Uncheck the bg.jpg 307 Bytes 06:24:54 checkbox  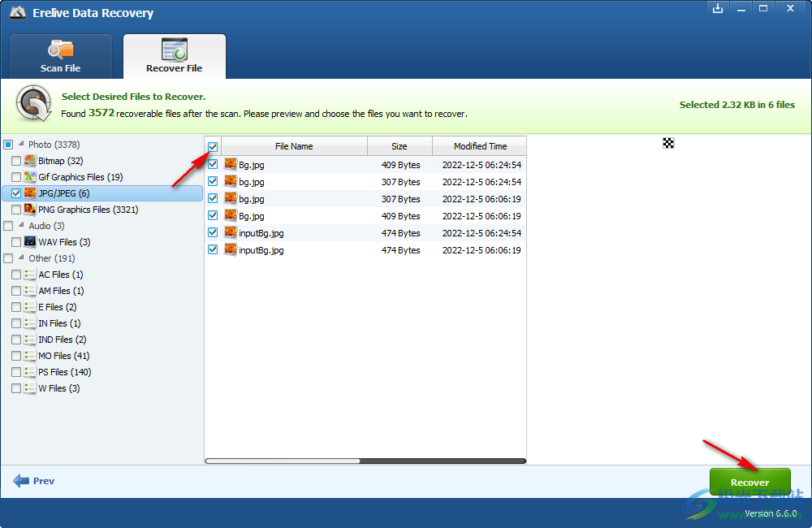click(213, 181)
